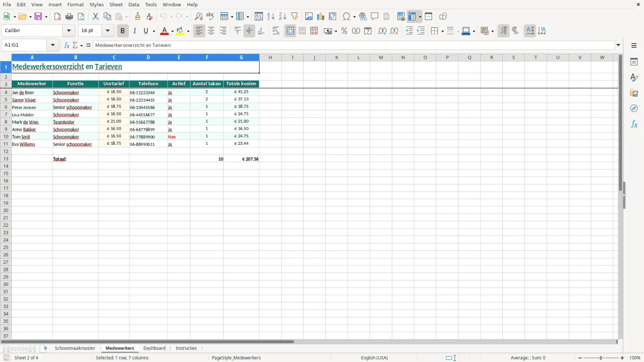Toggle Center Vertically alignment
Image resolution: width=644 pixels, height=362 pixels.
249,31
